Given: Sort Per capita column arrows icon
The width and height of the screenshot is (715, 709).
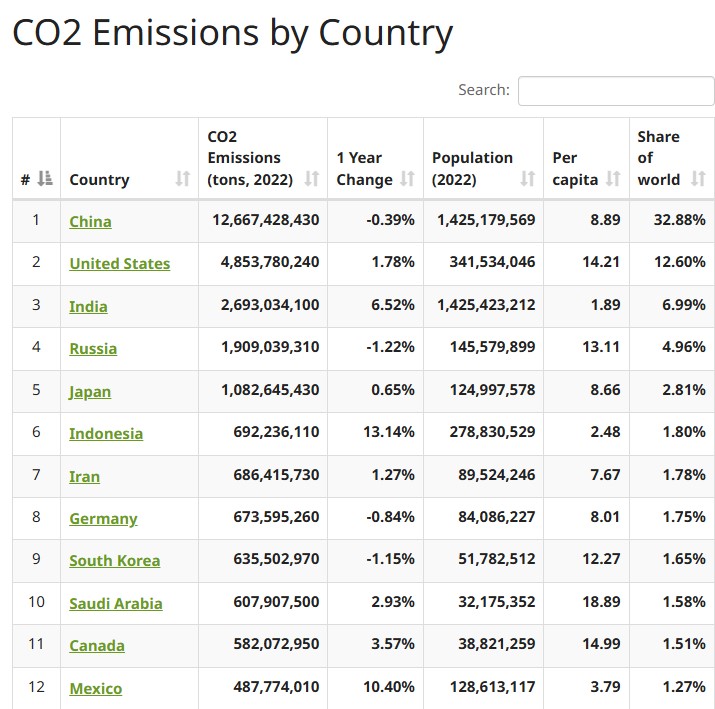Looking at the screenshot, I should (613, 178).
